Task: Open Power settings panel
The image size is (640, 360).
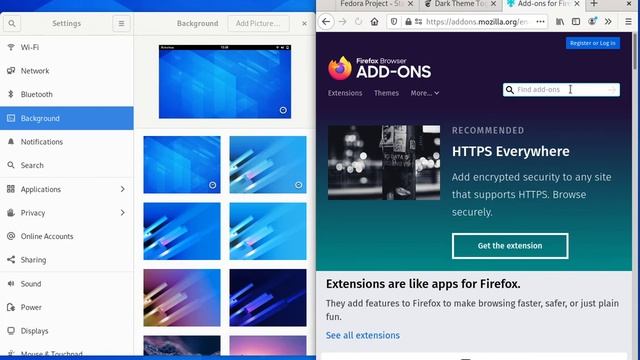Action: [67, 307]
